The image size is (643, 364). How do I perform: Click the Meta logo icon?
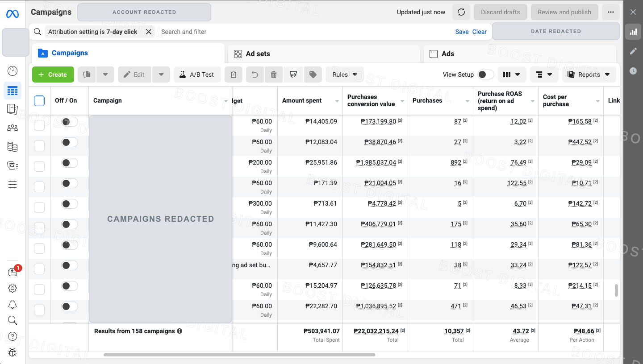(x=13, y=14)
